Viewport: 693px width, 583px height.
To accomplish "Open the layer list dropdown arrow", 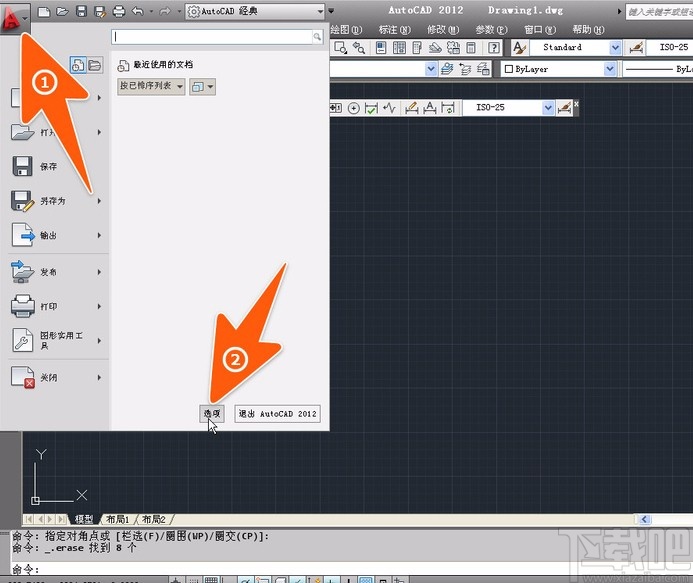I will 431,69.
